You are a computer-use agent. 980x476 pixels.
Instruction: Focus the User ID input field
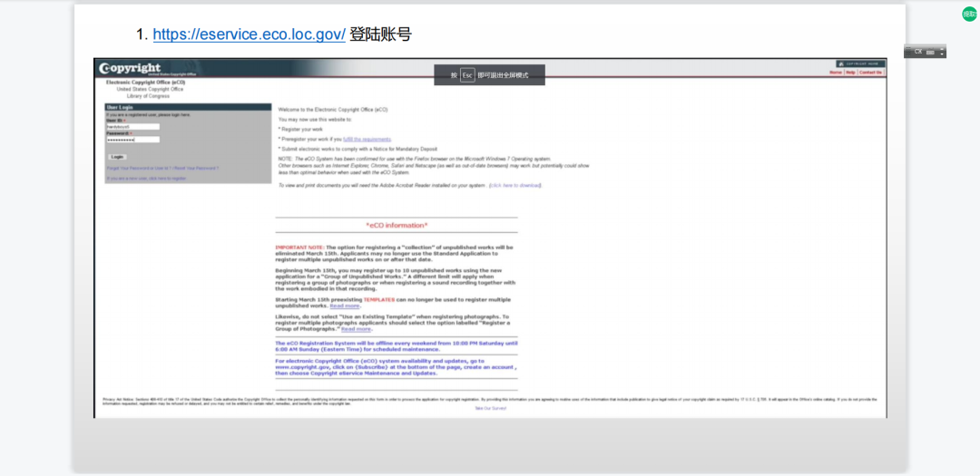133,127
